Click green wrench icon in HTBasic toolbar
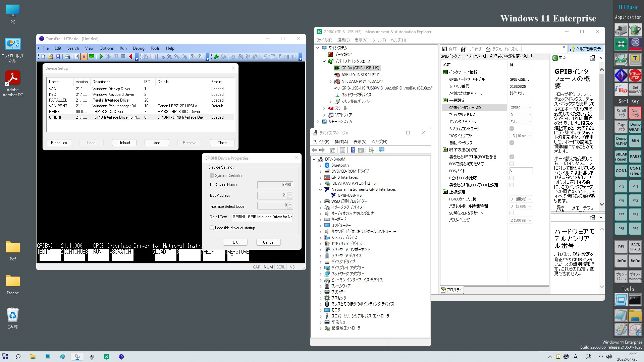644x362 pixels. [x=216, y=57]
